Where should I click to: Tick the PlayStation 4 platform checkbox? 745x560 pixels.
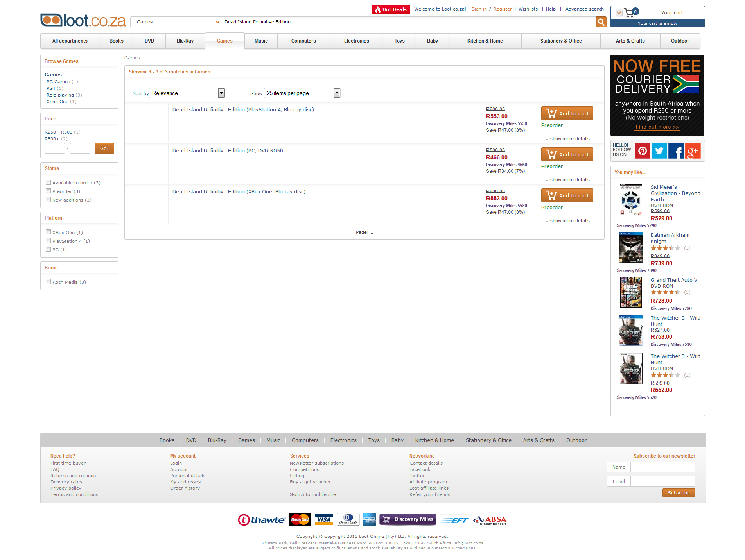[48, 241]
